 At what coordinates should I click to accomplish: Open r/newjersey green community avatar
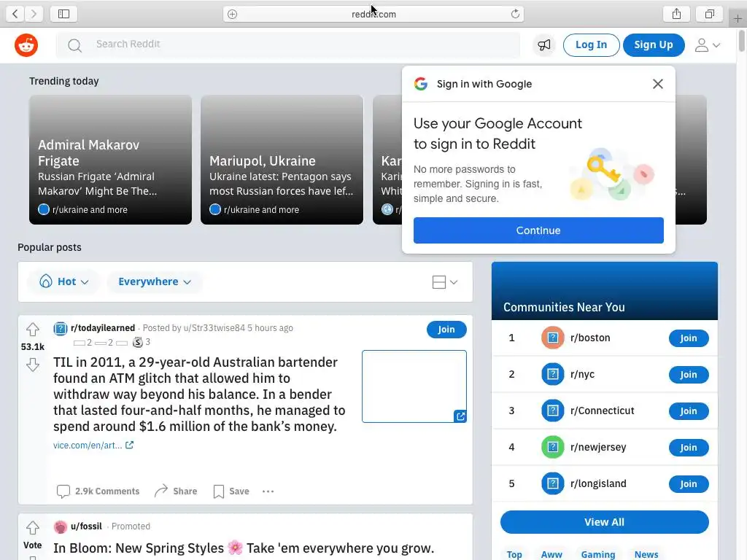coord(553,447)
